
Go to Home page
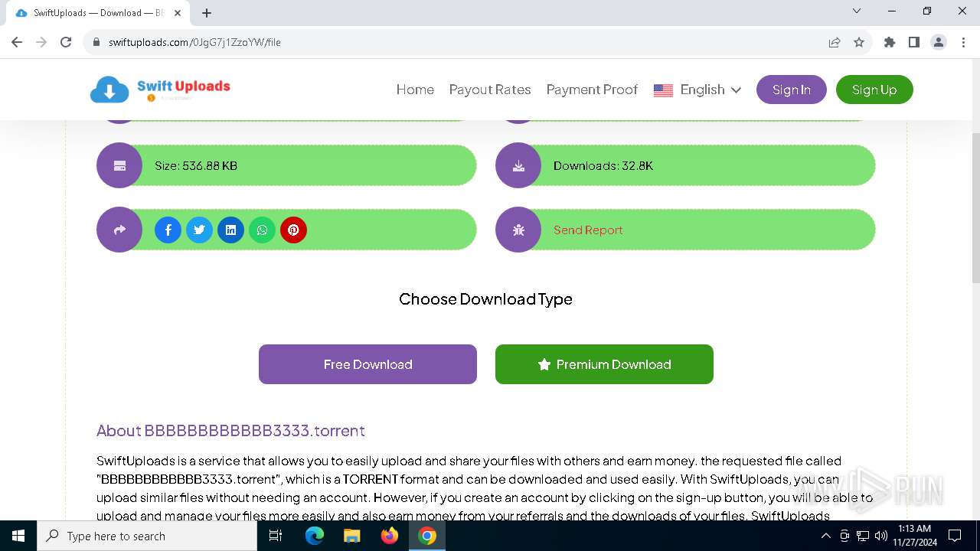(x=415, y=90)
